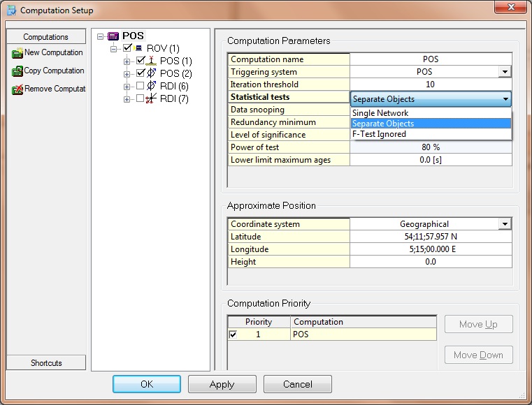Click the Apply button
Viewport: 532px width, 405px height.
(x=222, y=384)
